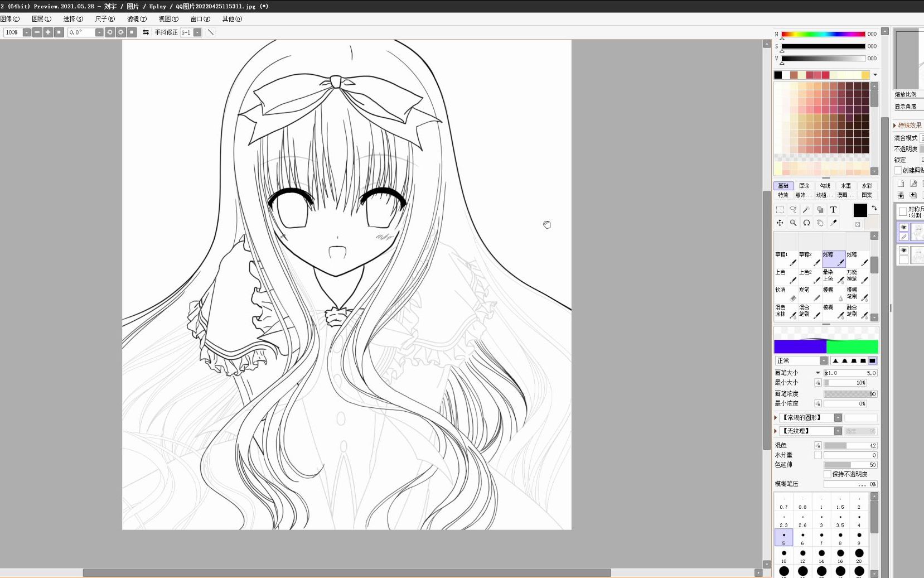Switch to the 水彩 brush tab

click(867, 186)
